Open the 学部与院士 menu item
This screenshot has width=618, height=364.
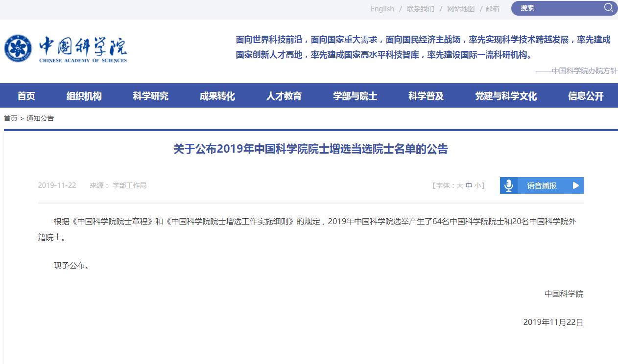click(x=355, y=96)
